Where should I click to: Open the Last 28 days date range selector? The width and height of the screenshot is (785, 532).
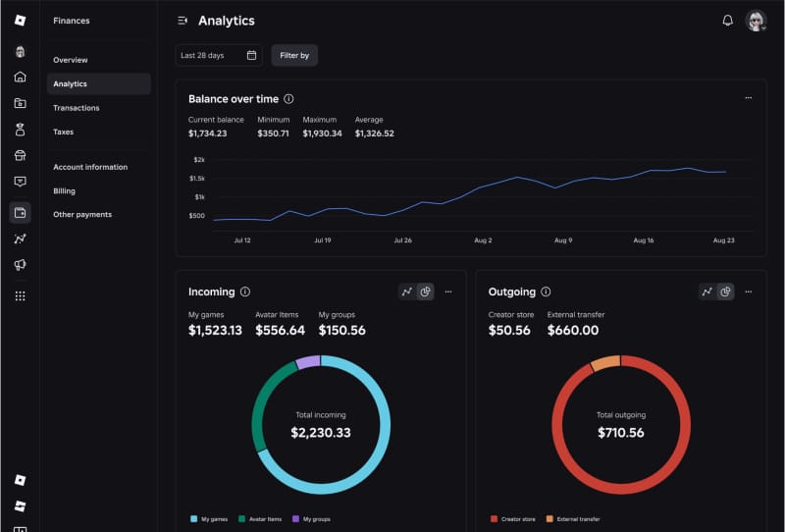click(x=219, y=55)
